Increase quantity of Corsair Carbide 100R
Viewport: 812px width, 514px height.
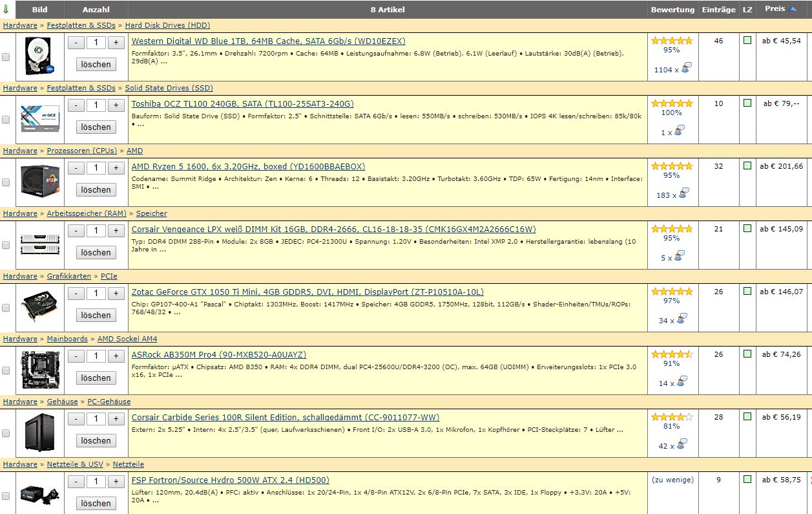(x=116, y=419)
